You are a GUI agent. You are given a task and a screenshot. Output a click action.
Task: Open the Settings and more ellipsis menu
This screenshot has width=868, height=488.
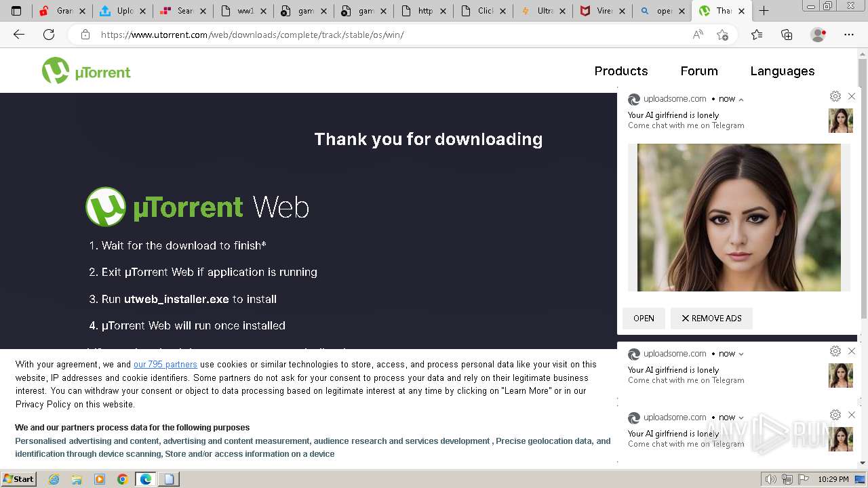click(x=849, y=35)
